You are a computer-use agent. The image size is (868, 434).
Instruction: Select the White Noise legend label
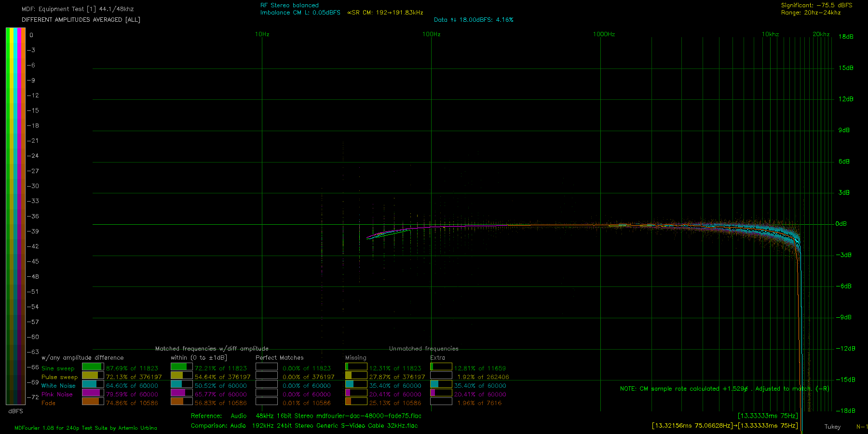coord(58,386)
